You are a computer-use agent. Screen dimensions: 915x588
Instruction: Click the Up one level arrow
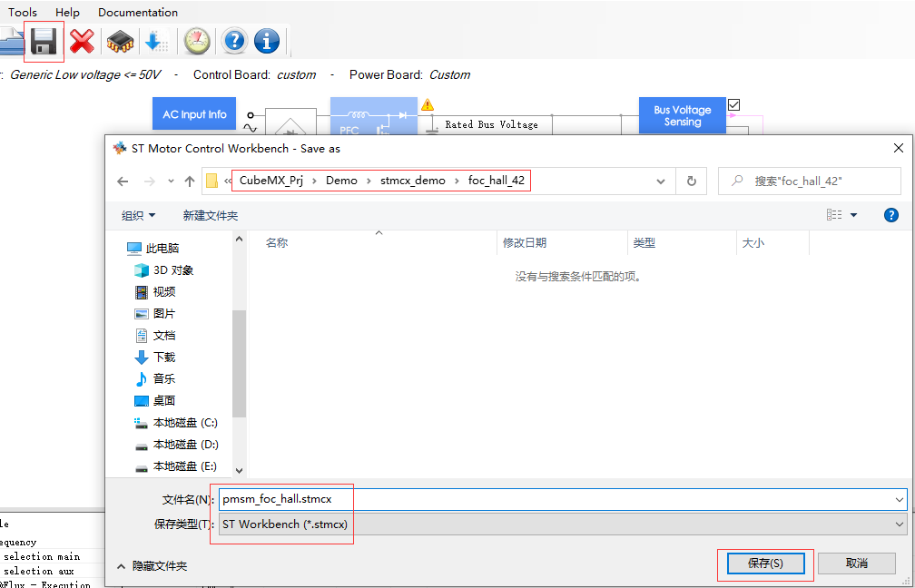(189, 181)
